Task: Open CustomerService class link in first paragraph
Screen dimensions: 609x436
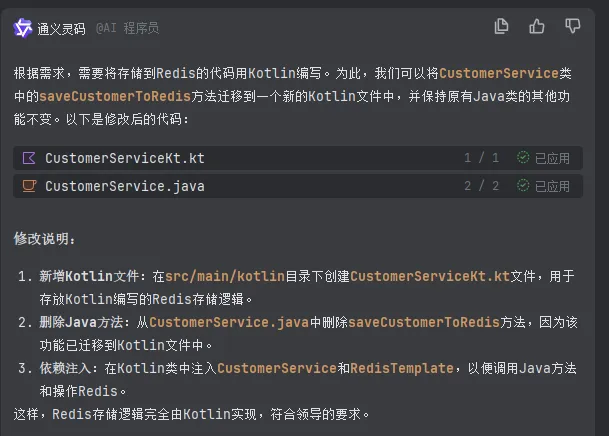Action: [x=497, y=74]
